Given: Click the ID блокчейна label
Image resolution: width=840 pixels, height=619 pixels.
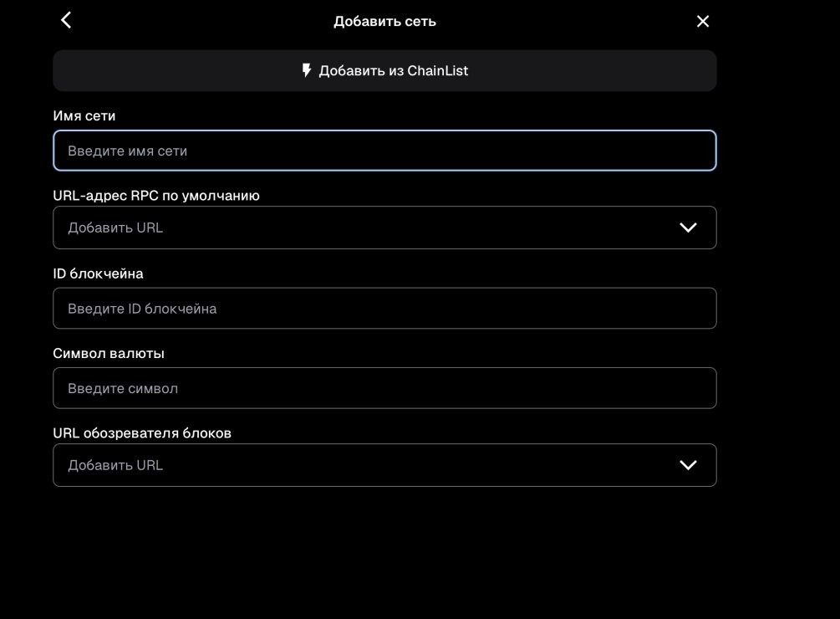Looking at the screenshot, I should pyautogui.click(x=98, y=274).
